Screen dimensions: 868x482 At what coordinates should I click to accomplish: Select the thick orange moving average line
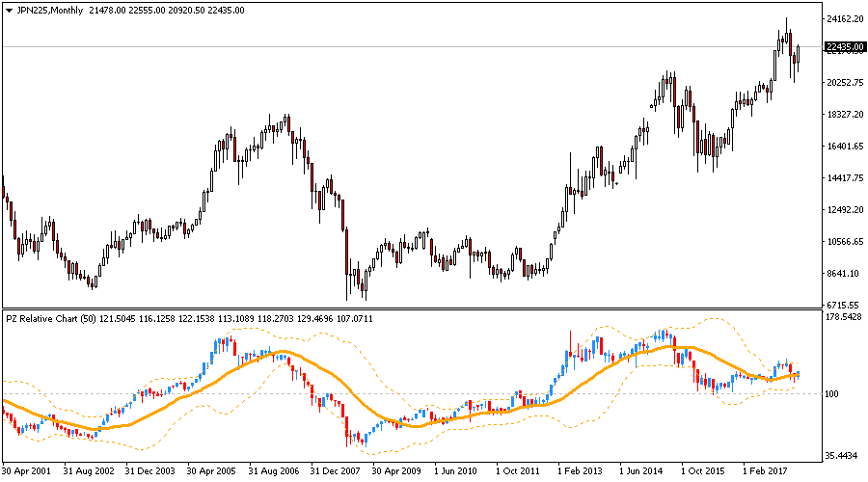click(x=280, y=352)
